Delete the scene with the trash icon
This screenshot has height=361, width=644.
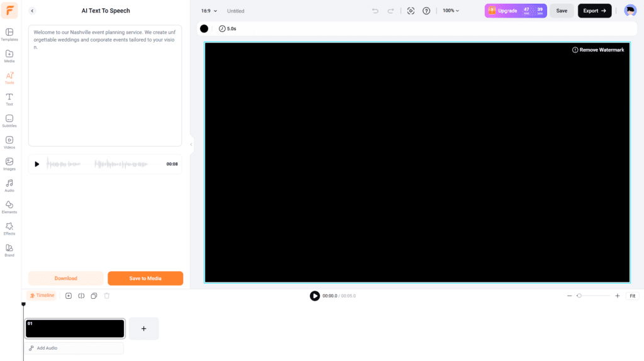tap(107, 296)
